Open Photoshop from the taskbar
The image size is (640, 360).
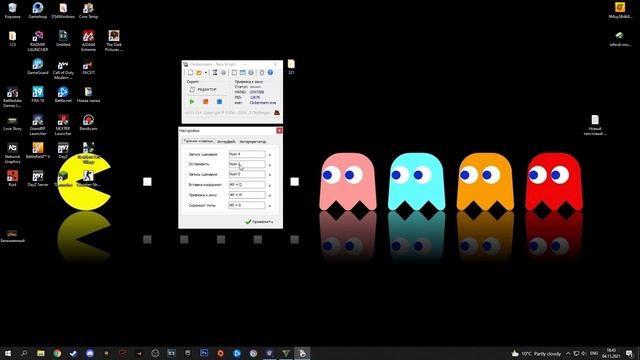tap(204, 353)
